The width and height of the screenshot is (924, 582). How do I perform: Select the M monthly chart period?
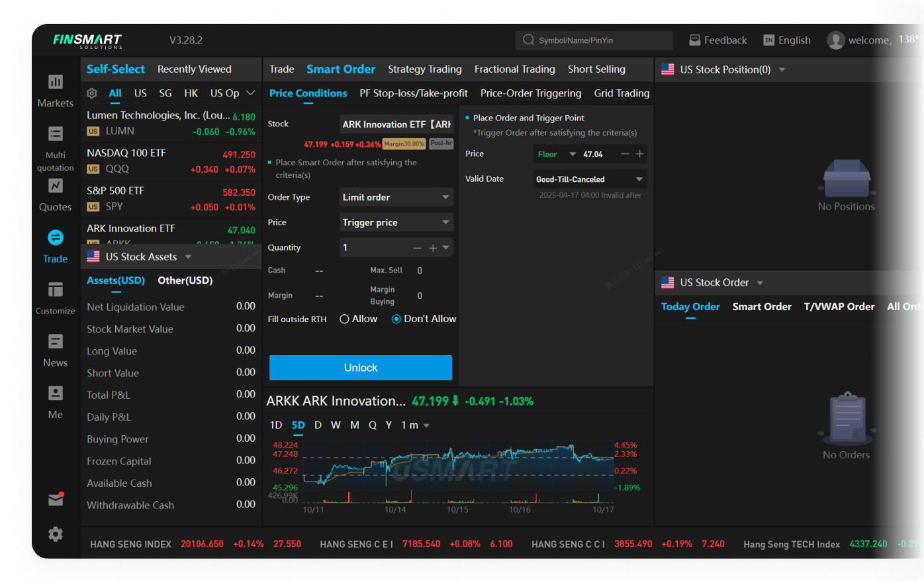click(355, 425)
